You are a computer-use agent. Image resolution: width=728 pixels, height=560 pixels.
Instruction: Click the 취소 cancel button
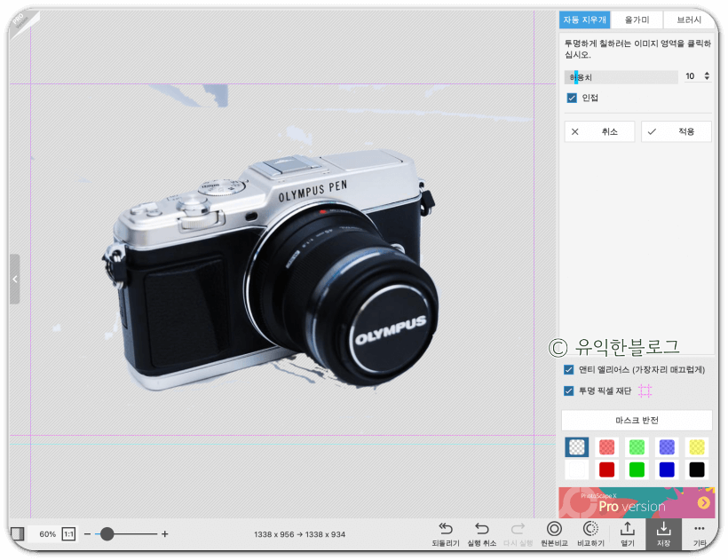click(x=599, y=131)
